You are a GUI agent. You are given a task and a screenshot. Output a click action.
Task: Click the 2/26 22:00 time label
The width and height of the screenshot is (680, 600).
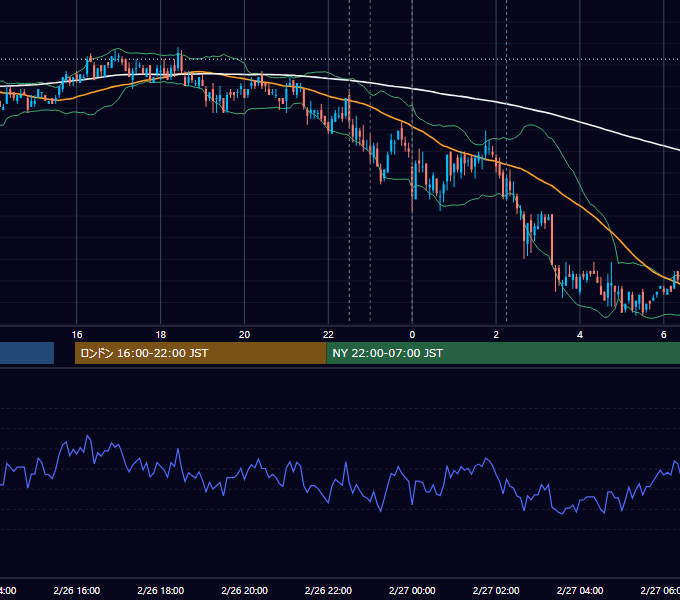click(328, 590)
